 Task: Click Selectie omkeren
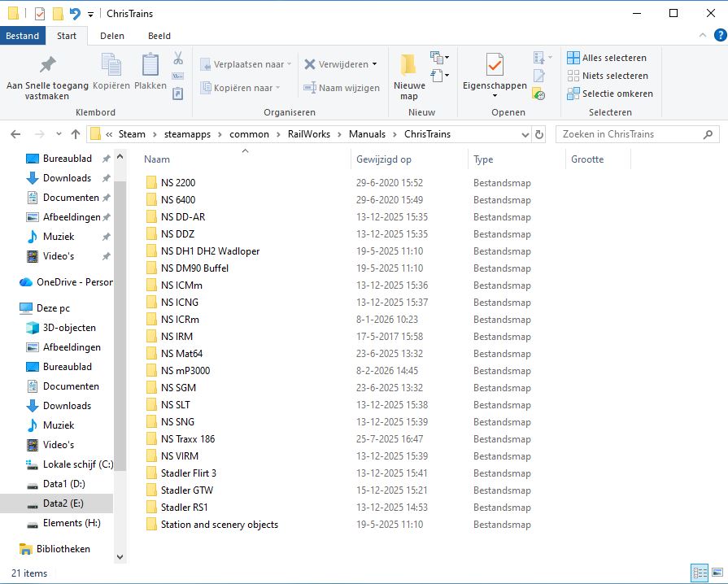pos(610,94)
